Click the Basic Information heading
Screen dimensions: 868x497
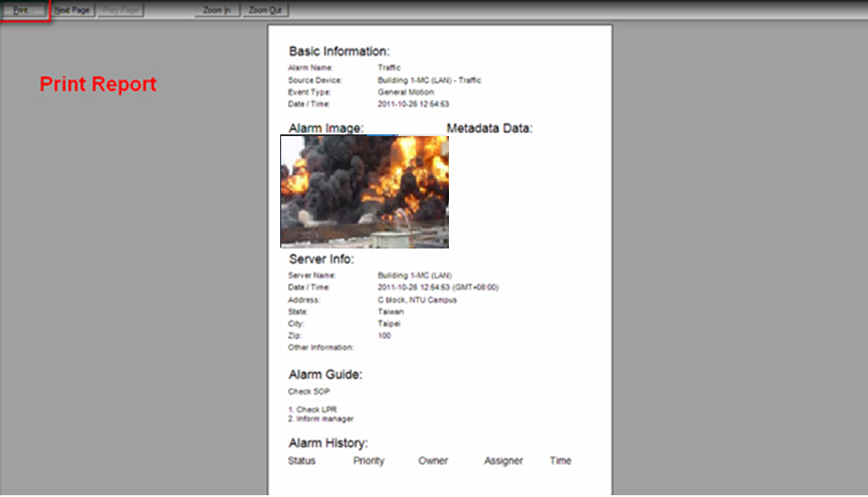point(339,52)
